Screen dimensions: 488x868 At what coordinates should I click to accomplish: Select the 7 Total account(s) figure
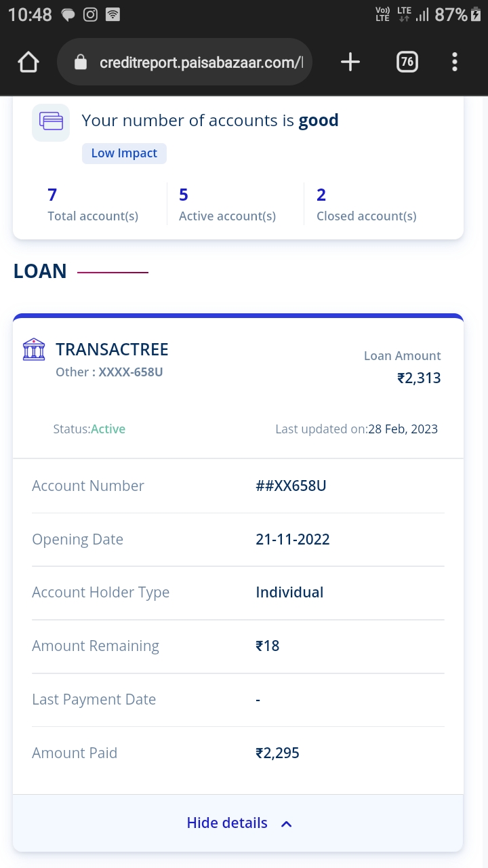click(x=52, y=195)
